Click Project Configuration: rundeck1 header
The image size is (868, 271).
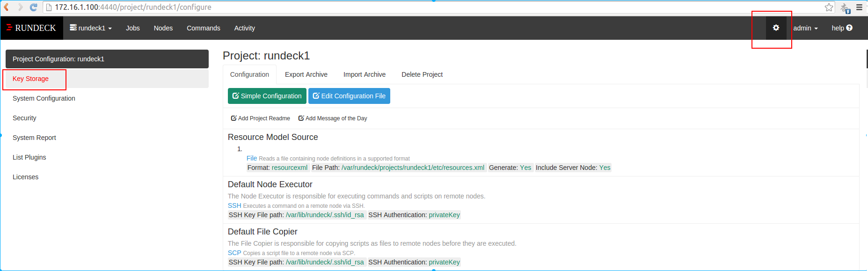click(107, 59)
